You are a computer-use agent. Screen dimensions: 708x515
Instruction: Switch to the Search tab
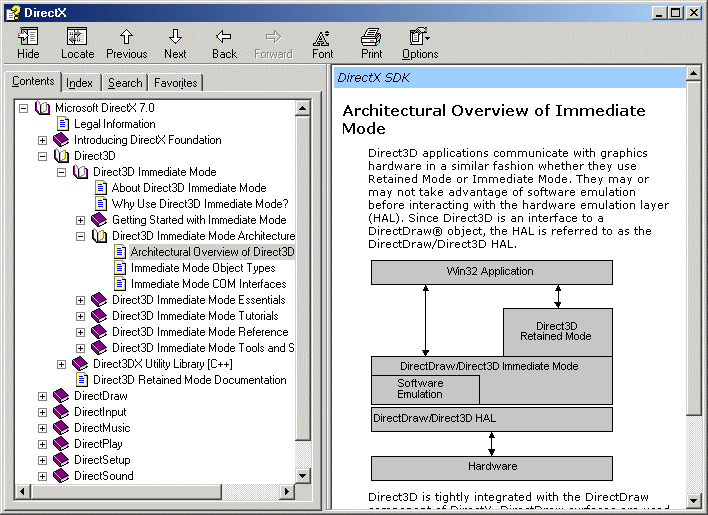coord(125,83)
